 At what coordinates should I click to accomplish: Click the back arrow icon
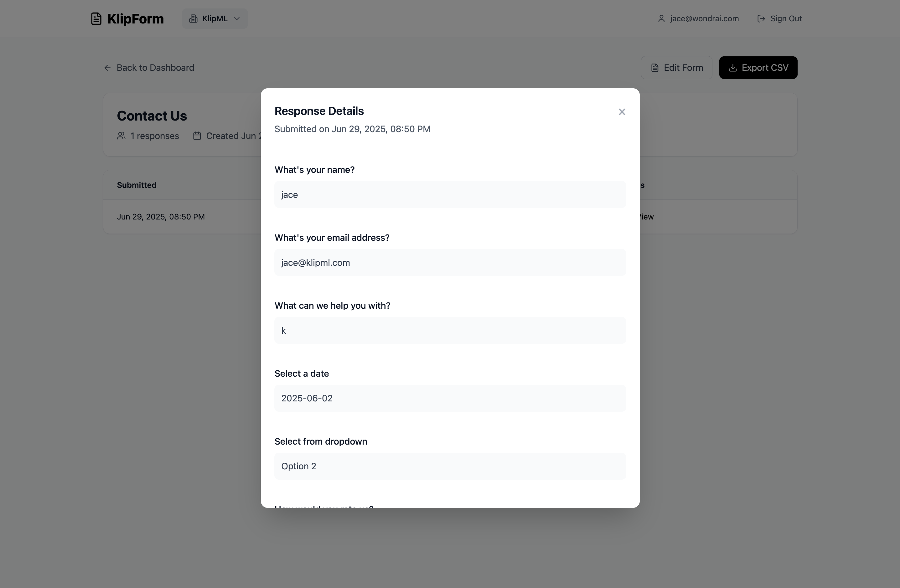click(107, 68)
